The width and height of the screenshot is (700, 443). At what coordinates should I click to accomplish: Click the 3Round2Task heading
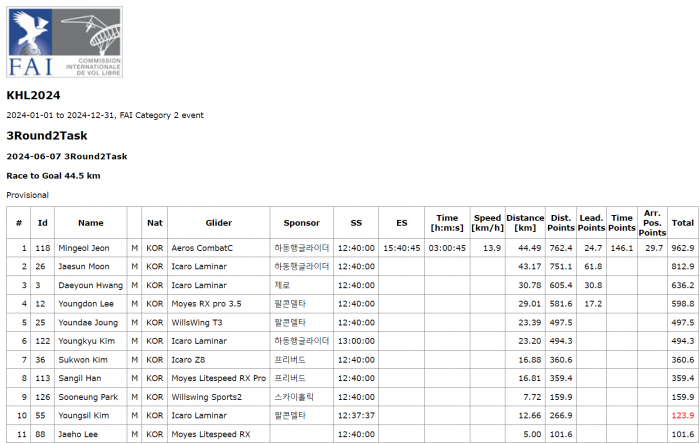(47, 136)
